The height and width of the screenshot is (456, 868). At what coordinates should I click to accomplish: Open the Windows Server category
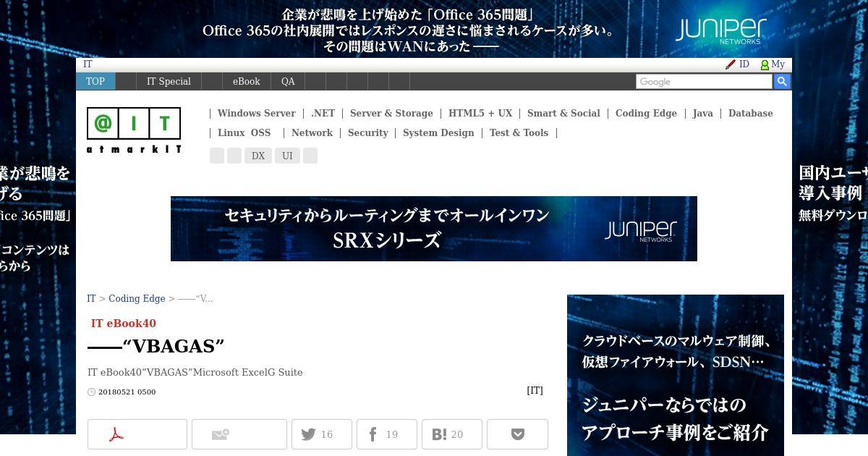click(256, 113)
